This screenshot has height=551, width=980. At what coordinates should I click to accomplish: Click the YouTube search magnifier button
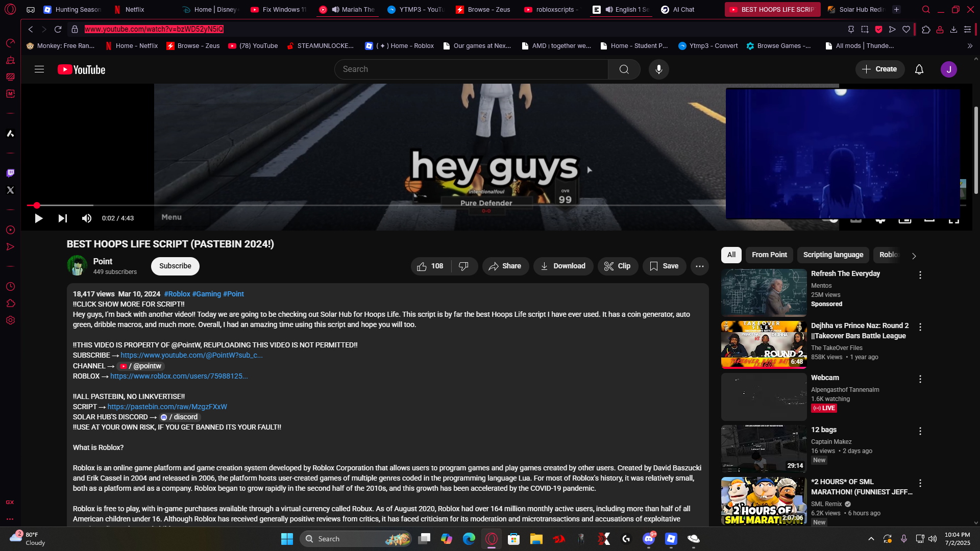(624, 69)
